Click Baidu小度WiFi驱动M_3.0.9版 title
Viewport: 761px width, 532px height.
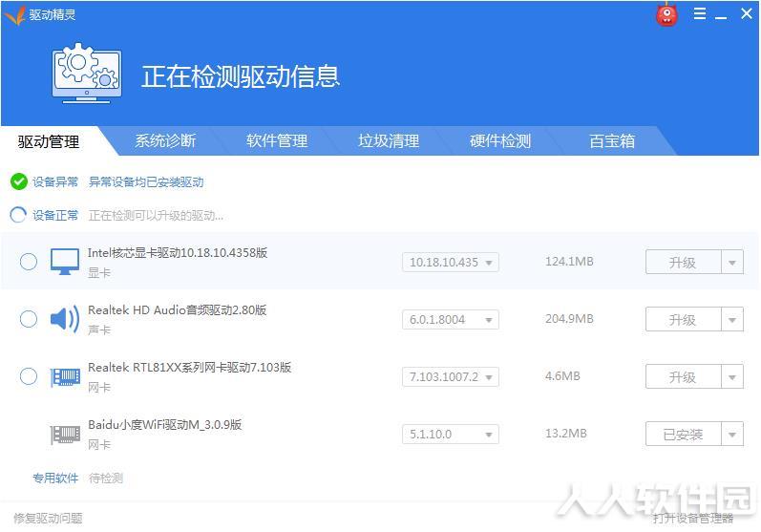(164, 425)
